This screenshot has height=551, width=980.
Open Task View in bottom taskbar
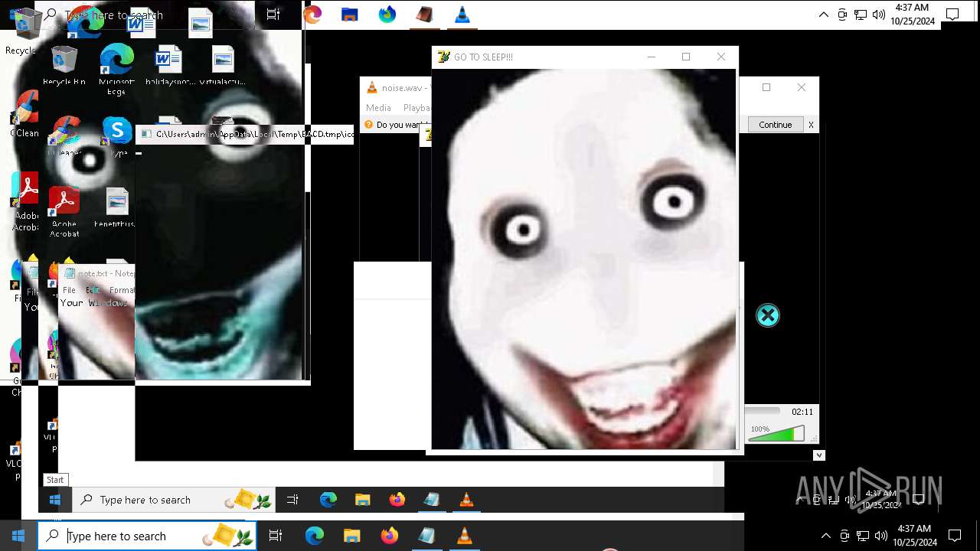coord(276,536)
